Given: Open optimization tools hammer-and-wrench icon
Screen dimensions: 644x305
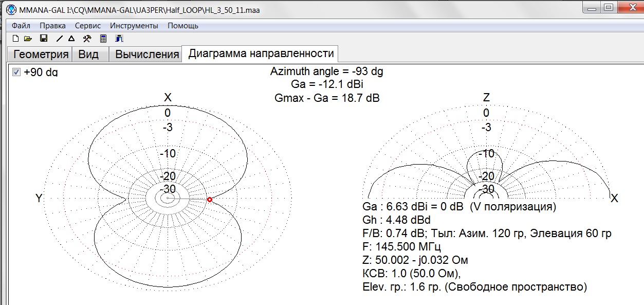Looking at the screenshot, I should 87,39.
